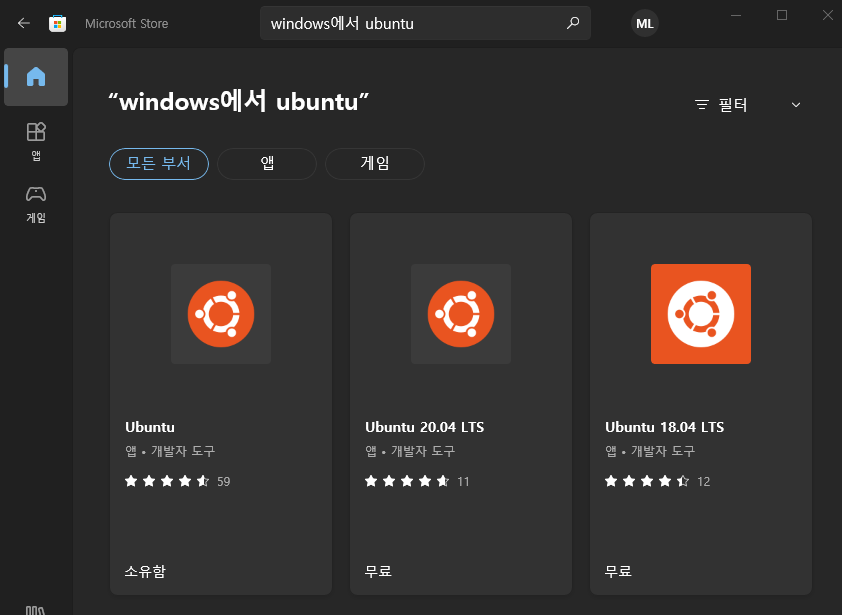This screenshot has height=615, width=842.
Task: Click the 필터 chevron arrow
Action: pos(796,105)
